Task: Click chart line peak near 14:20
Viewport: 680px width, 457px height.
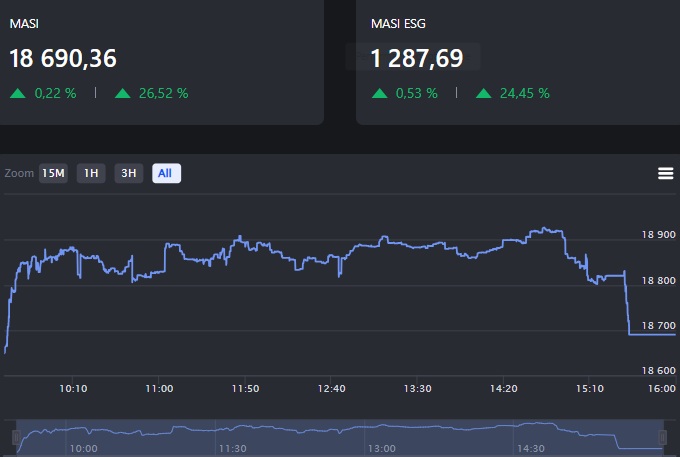Action: click(x=545, y=229)
